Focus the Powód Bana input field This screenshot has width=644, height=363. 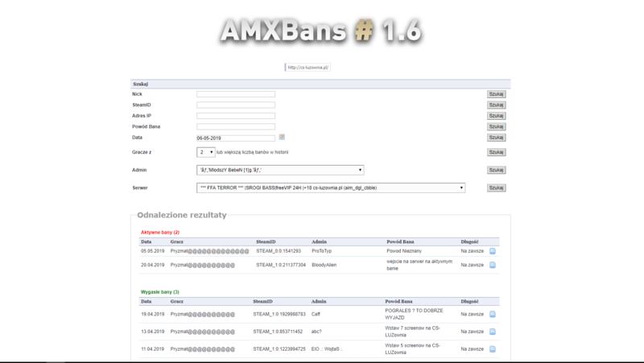point(236,126)
